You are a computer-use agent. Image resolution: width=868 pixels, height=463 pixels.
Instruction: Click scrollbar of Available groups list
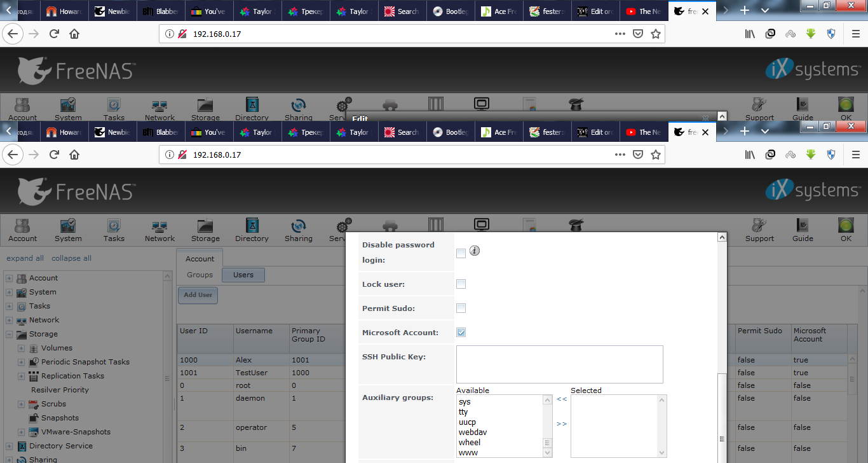(x=547, y=425)
